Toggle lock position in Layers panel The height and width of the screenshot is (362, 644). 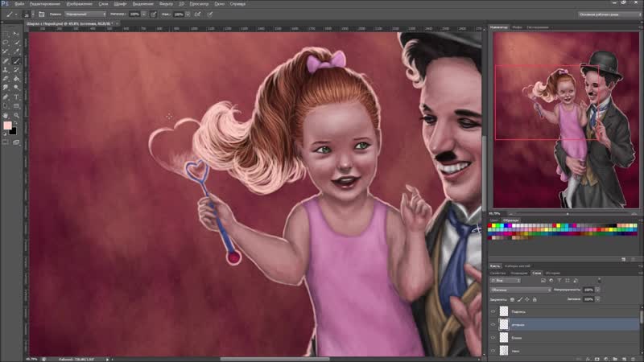[x=527, y=299]
